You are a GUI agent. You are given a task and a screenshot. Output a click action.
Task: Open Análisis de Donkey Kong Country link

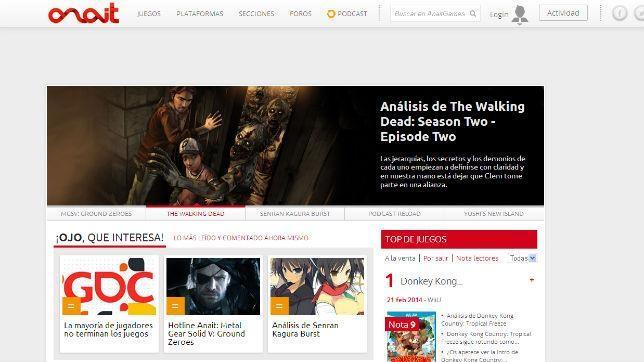click(x=478, y=320)
